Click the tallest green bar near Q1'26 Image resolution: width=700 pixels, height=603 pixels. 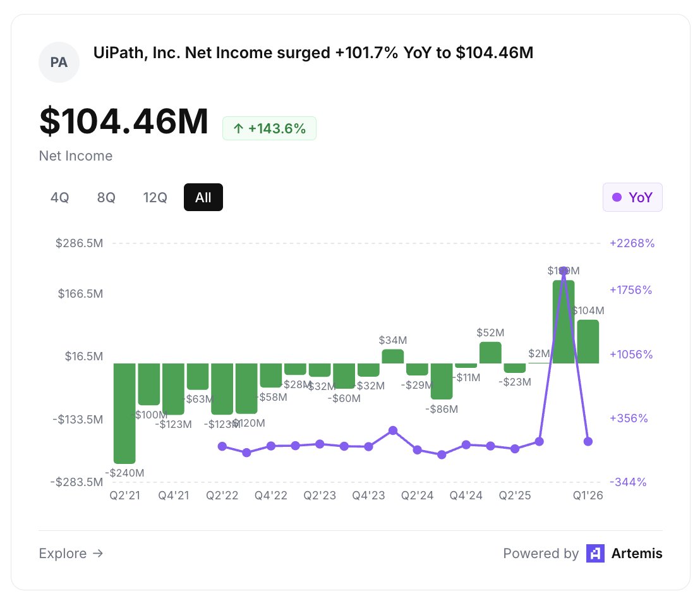tap(564, 322)
